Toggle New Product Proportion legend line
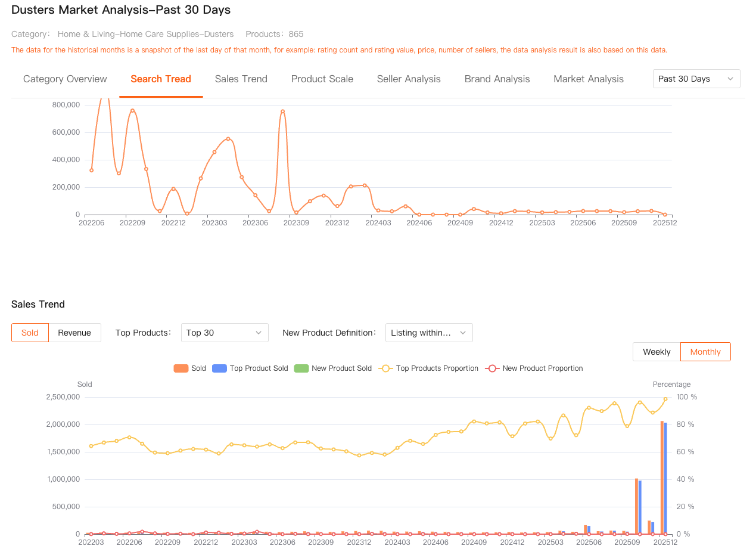 click(534, 368)
